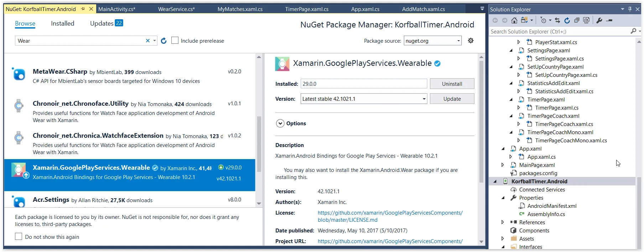Click Home icon in Solution Explorer toolbar

tap(514, 20)
